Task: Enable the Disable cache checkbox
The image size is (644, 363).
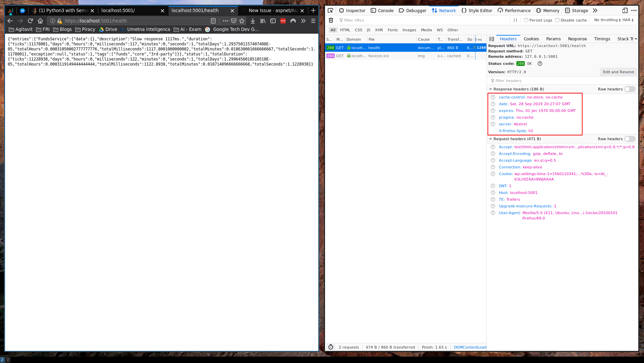Action: 557,20
